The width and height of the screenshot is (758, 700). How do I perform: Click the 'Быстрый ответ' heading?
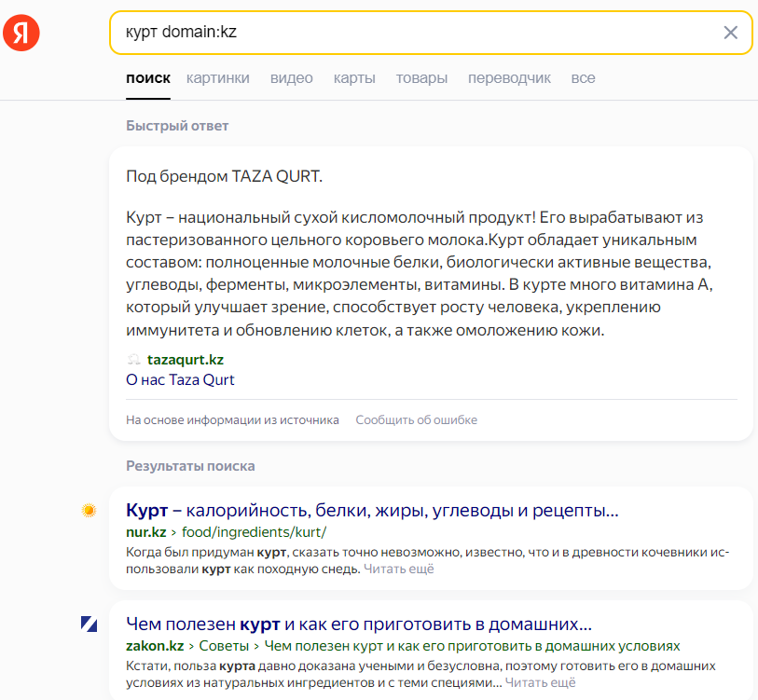point(177,126)
